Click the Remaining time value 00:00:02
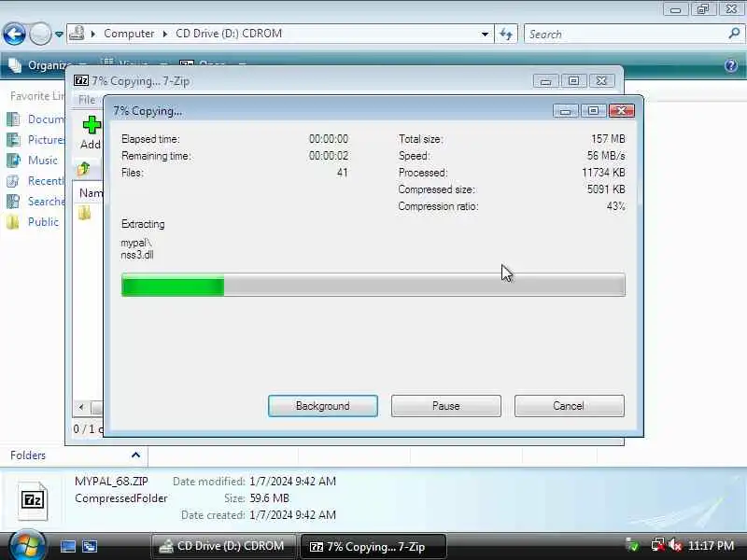 click(329, 156)
